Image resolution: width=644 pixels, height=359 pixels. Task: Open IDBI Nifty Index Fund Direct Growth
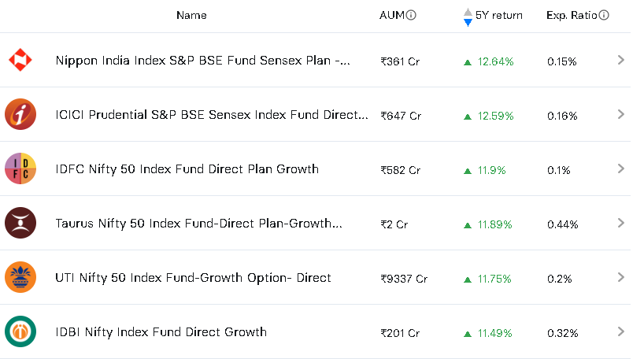pos(161,331)
